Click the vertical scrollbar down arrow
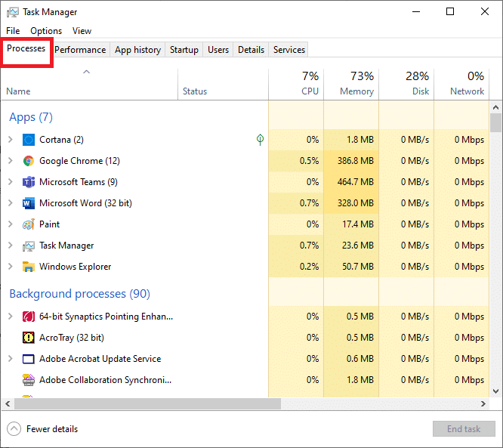The width and height of the screenshot is (503, 448). click(x=496, y=391)
